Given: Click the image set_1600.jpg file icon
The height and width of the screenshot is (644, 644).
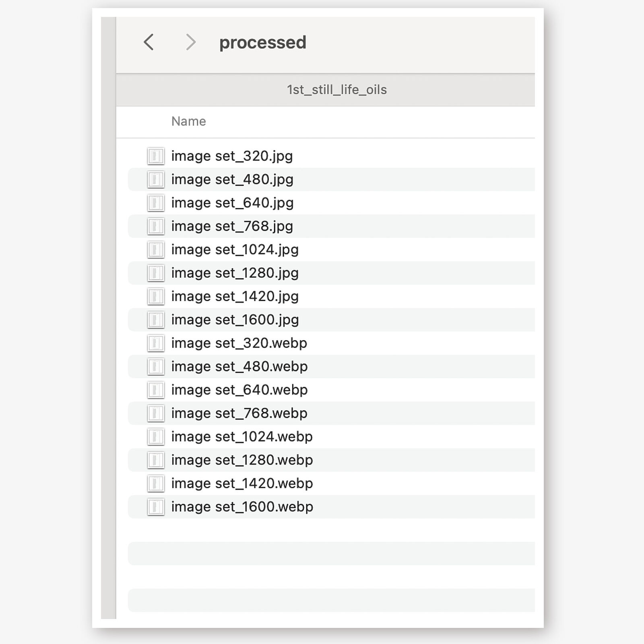Looking at the screenshot, I should (156, 320).
